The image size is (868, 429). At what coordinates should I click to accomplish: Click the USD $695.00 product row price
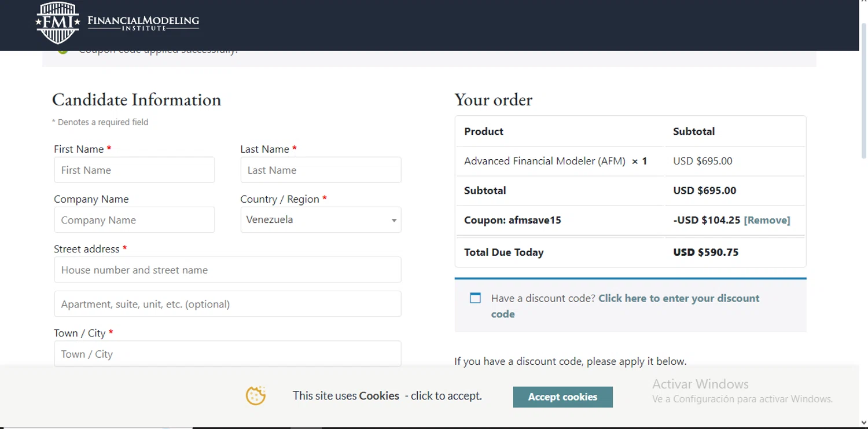pos(703,161)
